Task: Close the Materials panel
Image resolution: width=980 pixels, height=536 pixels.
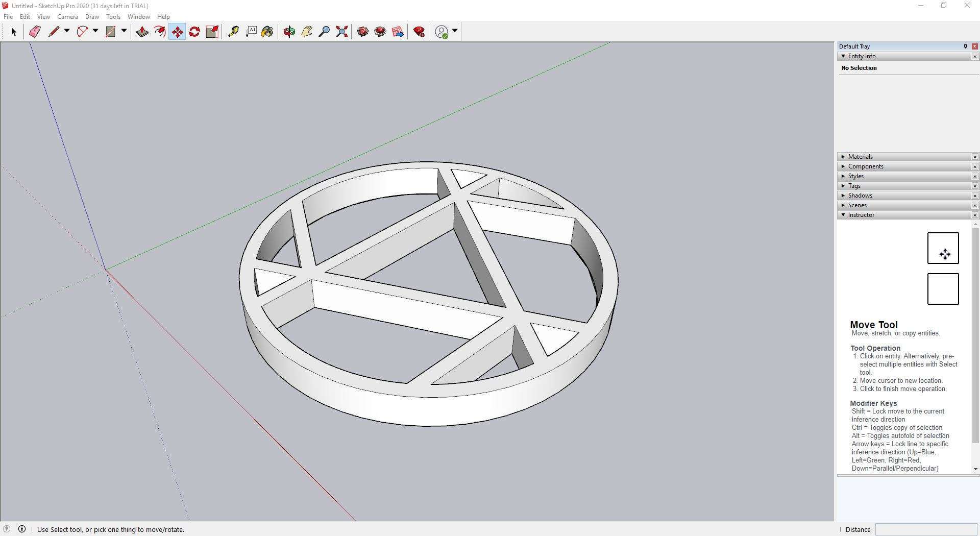Action: tap(974, 157)
